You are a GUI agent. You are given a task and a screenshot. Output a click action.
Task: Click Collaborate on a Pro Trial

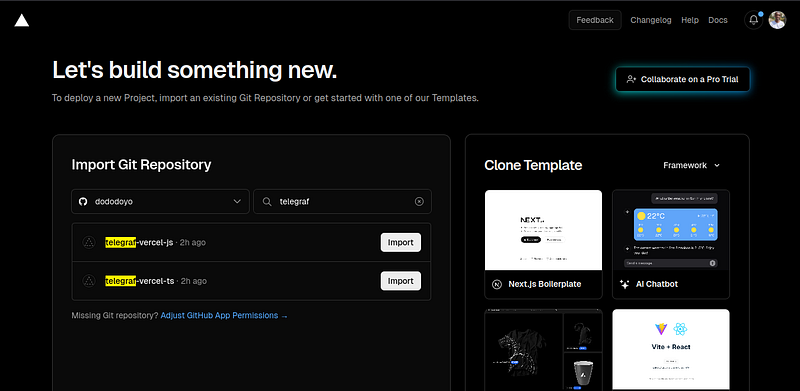(x=683, y=79)
